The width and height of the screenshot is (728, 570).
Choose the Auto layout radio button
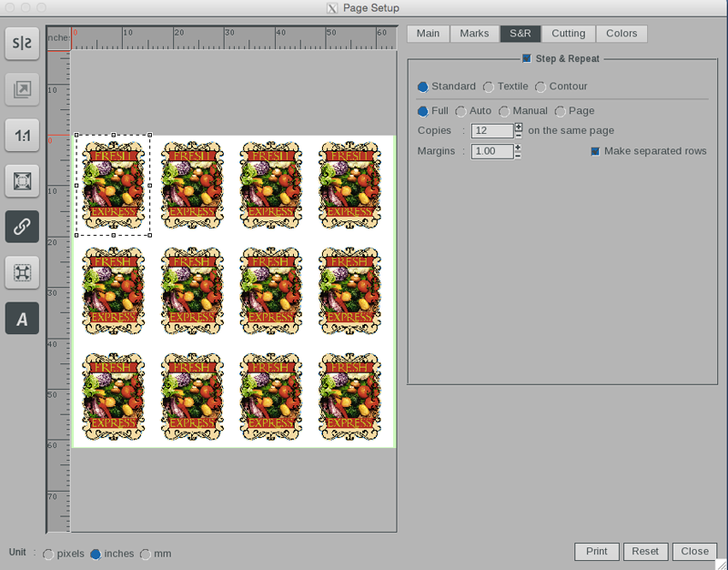click(460, 111)
